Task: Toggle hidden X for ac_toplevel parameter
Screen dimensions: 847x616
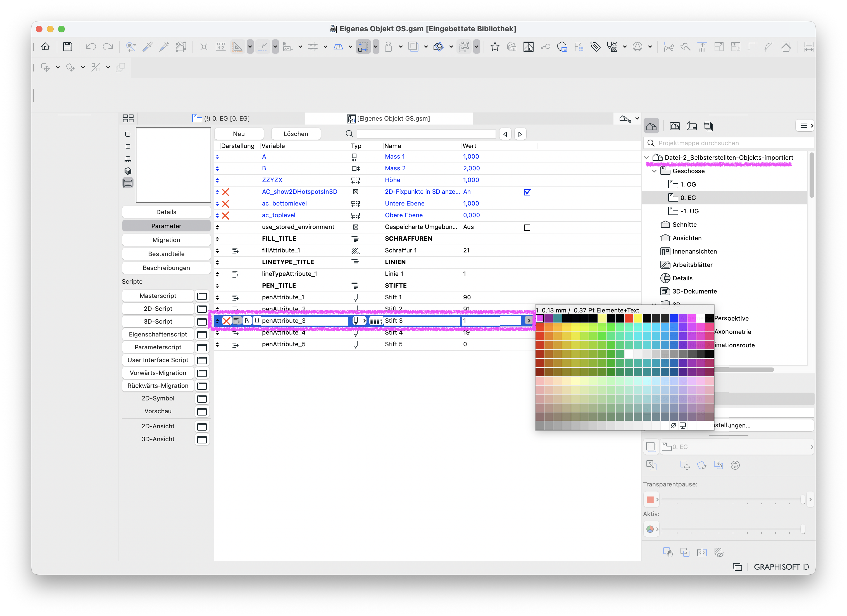Action: [x=225, y=215]
